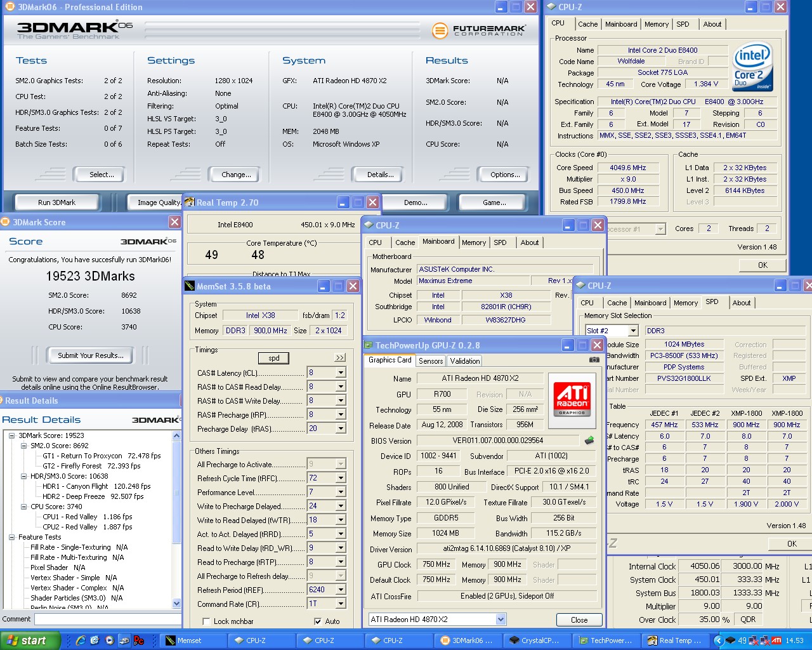Launch Internet Explorer from Quick Launch
The height and width of the screenshot is (650, 812).
pos(81,640)
